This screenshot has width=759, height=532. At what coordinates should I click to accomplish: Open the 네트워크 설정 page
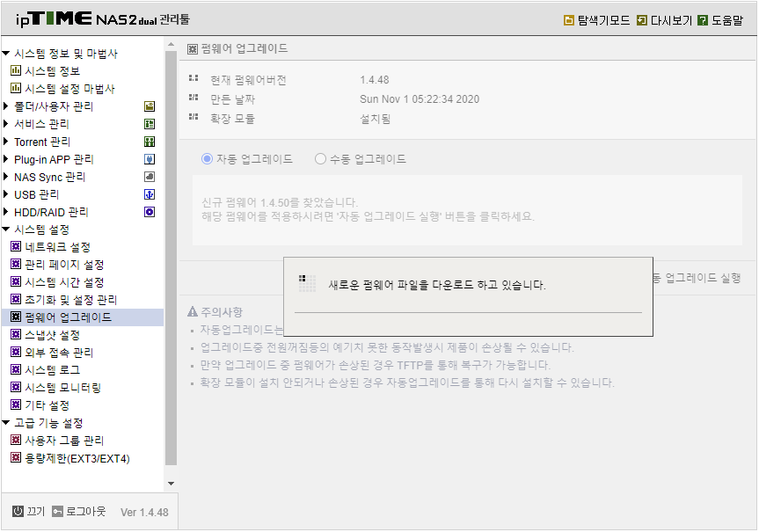point(57,247)
